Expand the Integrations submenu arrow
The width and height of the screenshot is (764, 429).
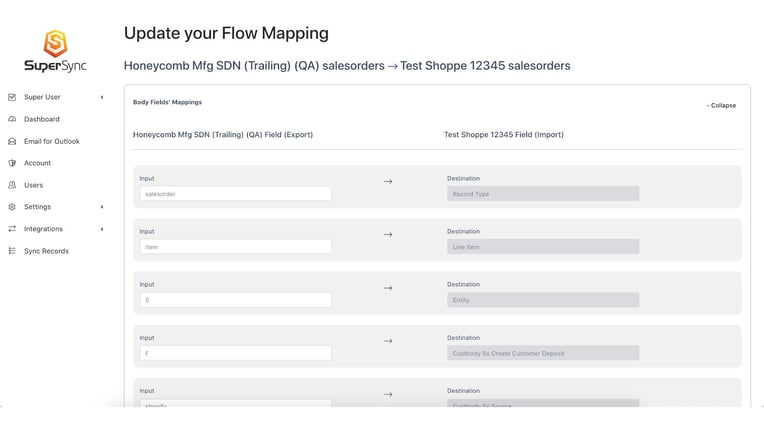tap(102, 229)
